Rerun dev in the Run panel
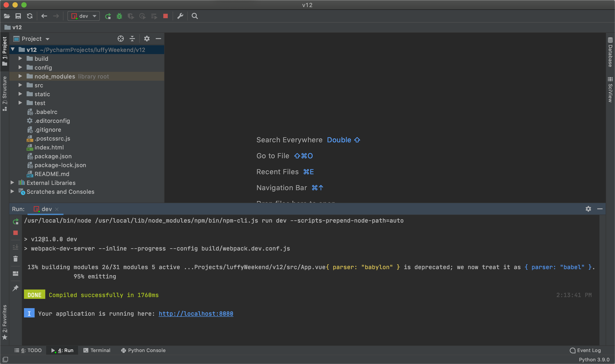The width and height of the screenshot is (615, 364). point(16,221)
